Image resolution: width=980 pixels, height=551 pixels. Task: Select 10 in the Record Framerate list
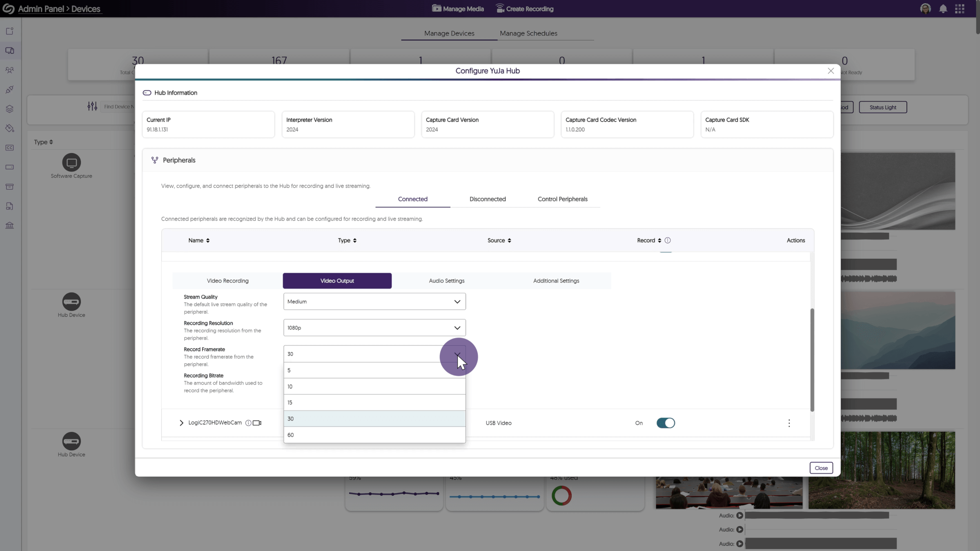[374, 386]
